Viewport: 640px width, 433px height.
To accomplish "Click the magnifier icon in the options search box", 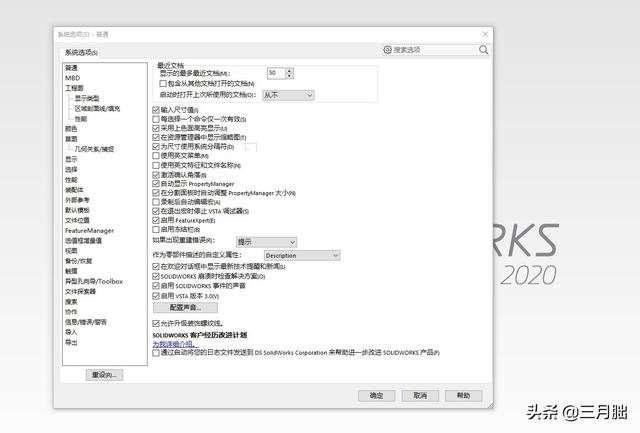I will point(483,50).
